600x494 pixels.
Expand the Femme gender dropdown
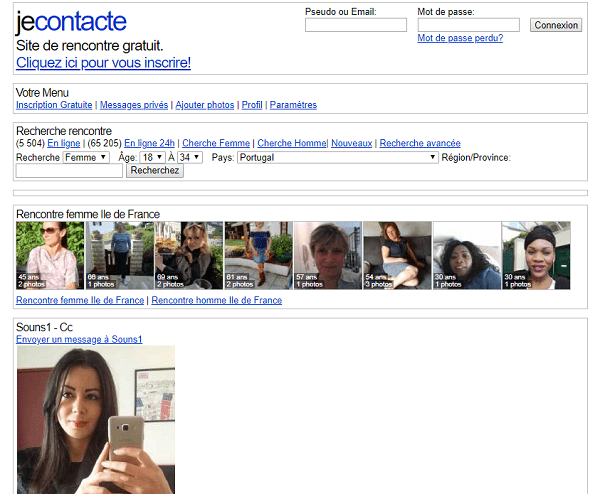86,157
